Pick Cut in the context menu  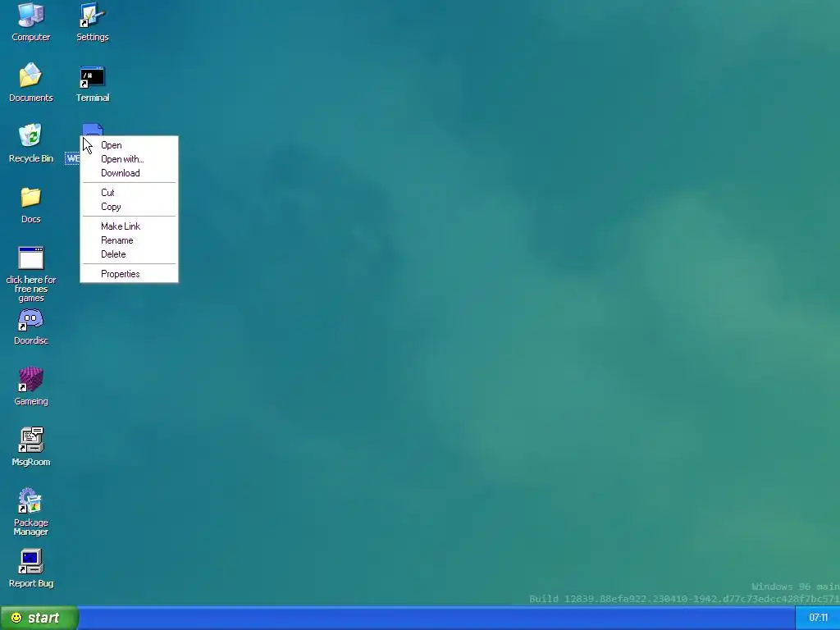(x=129, y=192)
